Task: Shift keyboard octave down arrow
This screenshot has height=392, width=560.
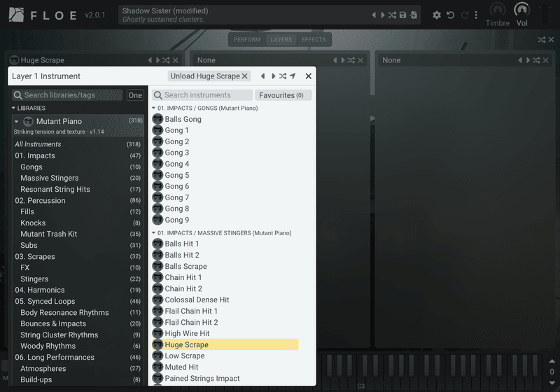Action: (552, 383)
